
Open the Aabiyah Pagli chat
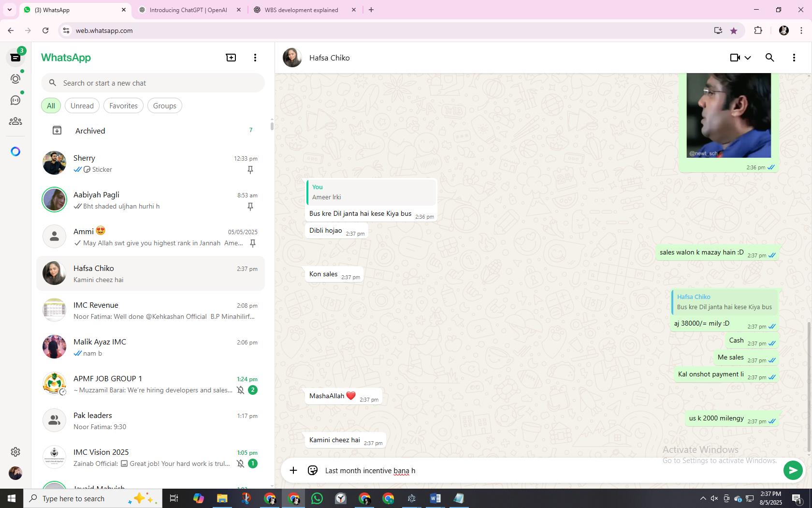click(x=151, y=200)
